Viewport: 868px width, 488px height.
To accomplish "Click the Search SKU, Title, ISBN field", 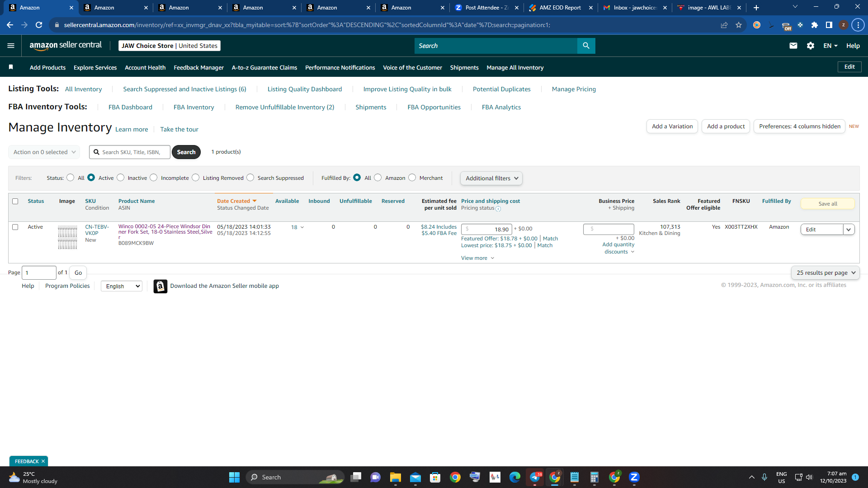I will click(130, 152).
